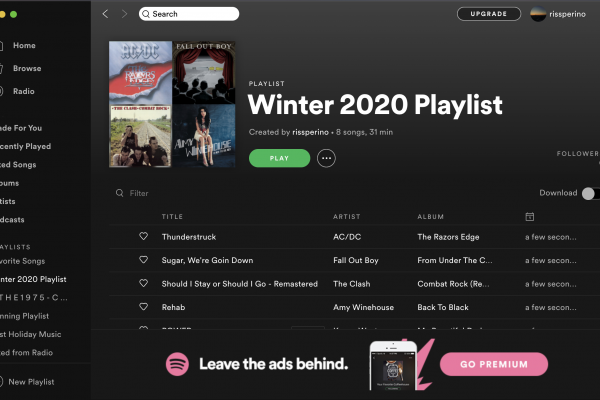Screen dimensions: 600x400
Task: Open artist Amy Winehouse
Action: 364,307
